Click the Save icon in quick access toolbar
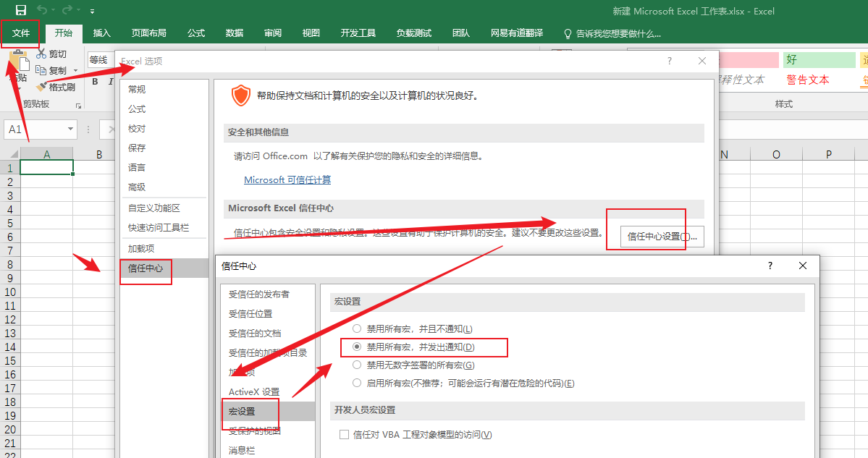 click(x=20, y=10)
